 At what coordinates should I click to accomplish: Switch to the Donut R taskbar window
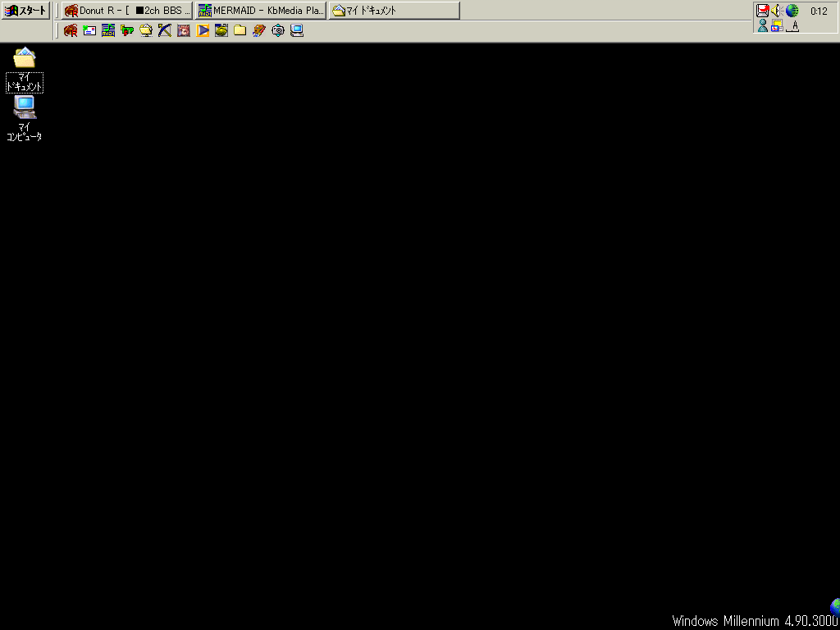pyautogui.click(x=127, y=11)
